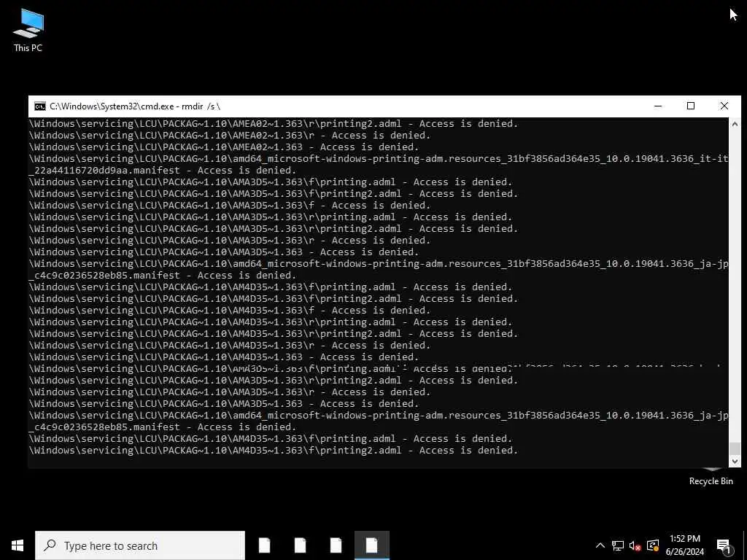Click the cmd window scrollbar thumb
This screenshot has width=747, height=560.
[735, 448]
